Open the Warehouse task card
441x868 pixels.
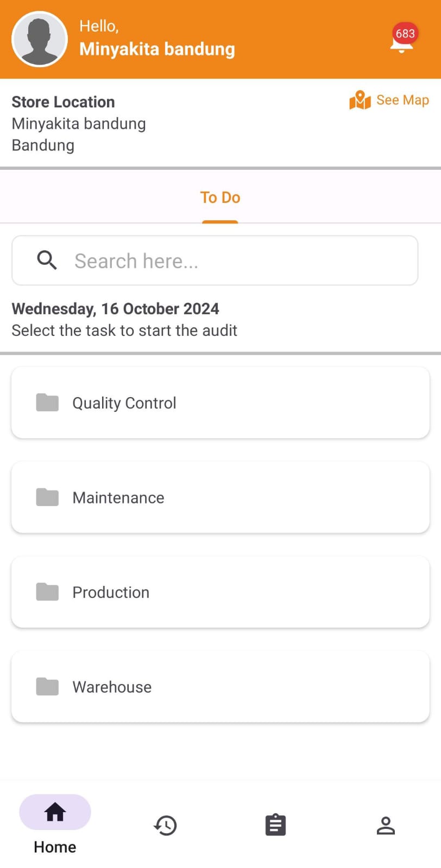coord(220,686)
